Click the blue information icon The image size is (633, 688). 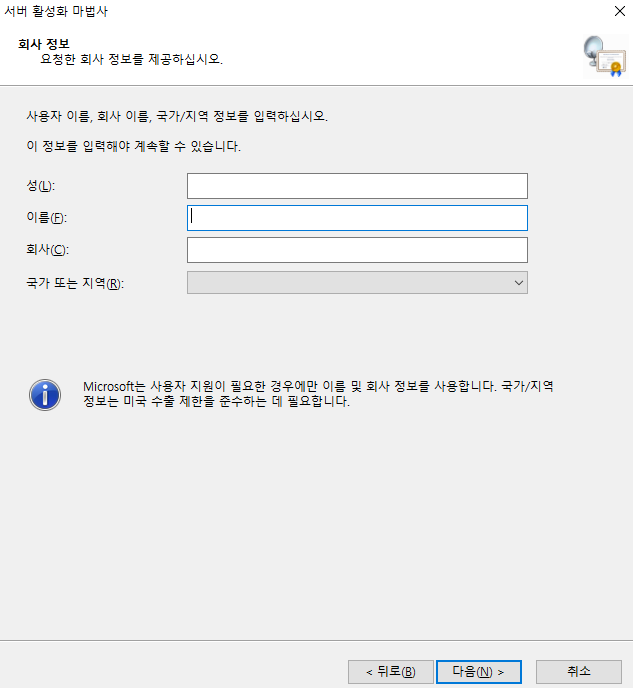click(45, 395)
